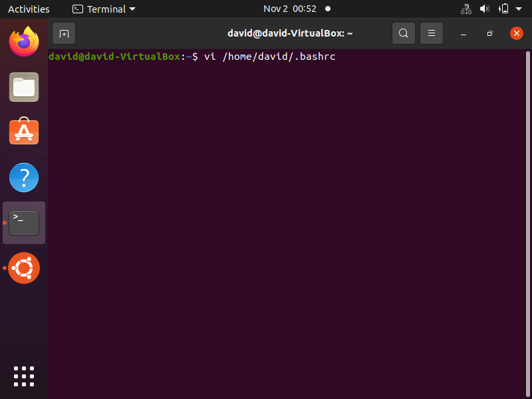The height and width of the screenshot is (399, 532).
Task: Select the running Terminal icon in the dock
Action: [x=24, y=223]
